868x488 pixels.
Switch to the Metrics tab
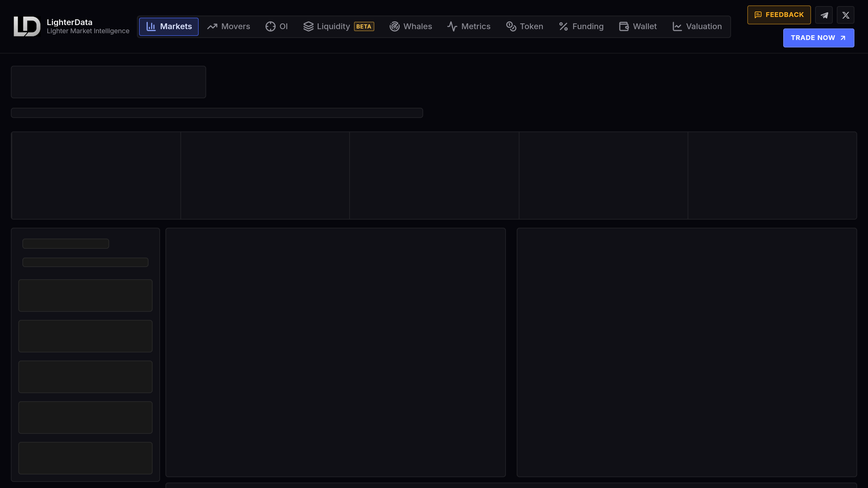coord(469,26)
